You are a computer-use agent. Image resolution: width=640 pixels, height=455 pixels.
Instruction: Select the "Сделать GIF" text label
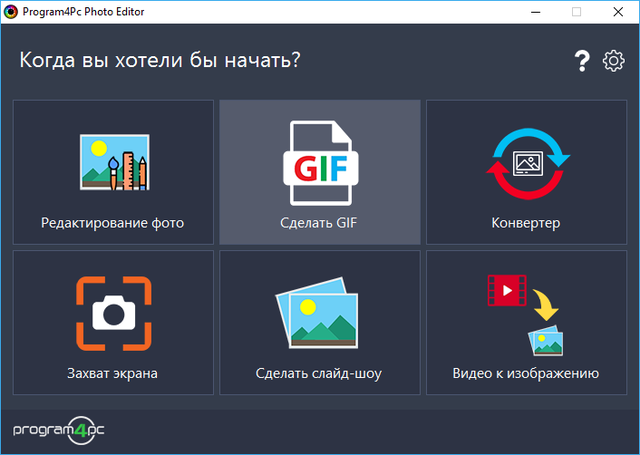coord(319,222)
